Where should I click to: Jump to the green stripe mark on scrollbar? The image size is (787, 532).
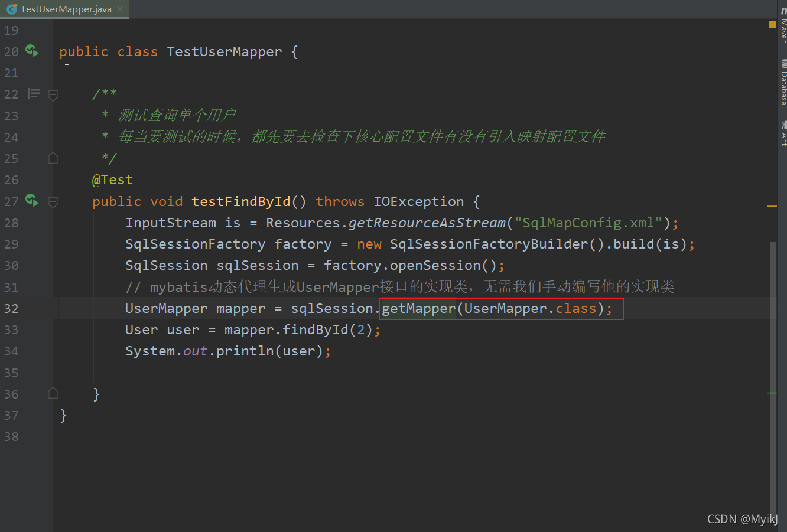click(x=772, y=393)
